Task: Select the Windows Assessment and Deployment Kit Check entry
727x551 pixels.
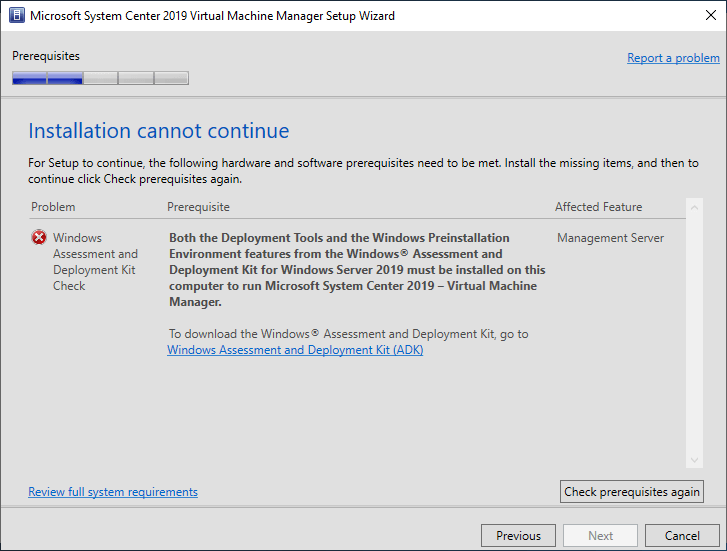Action: (x=95, y=262)
